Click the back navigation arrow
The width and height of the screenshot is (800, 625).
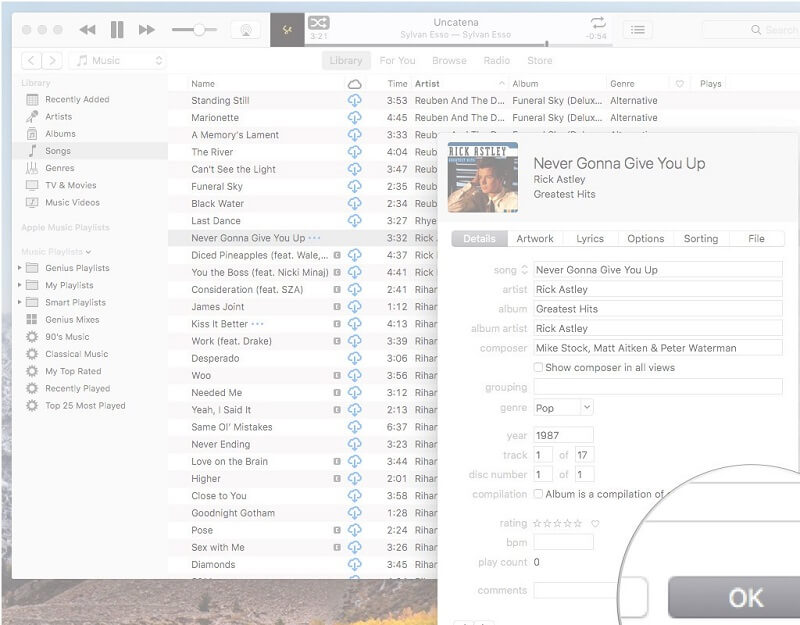29,60
